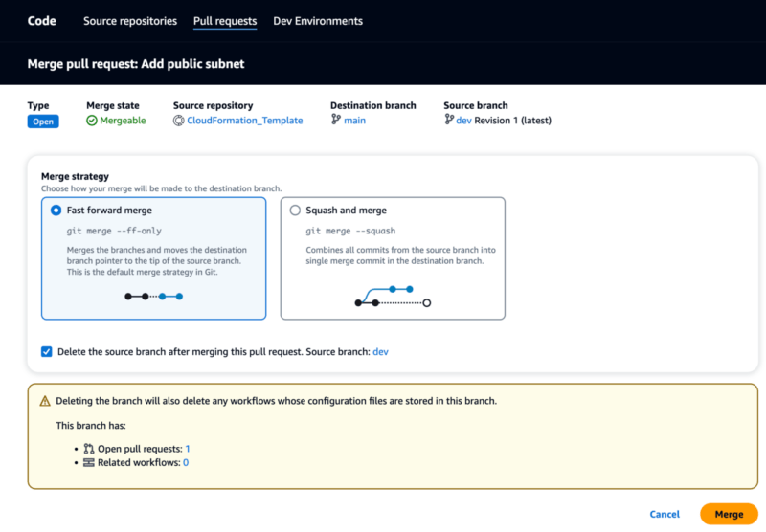Cancel the merge
This screenshot has height=532, width=766.
pyautogui.click(x=665, y=514)
